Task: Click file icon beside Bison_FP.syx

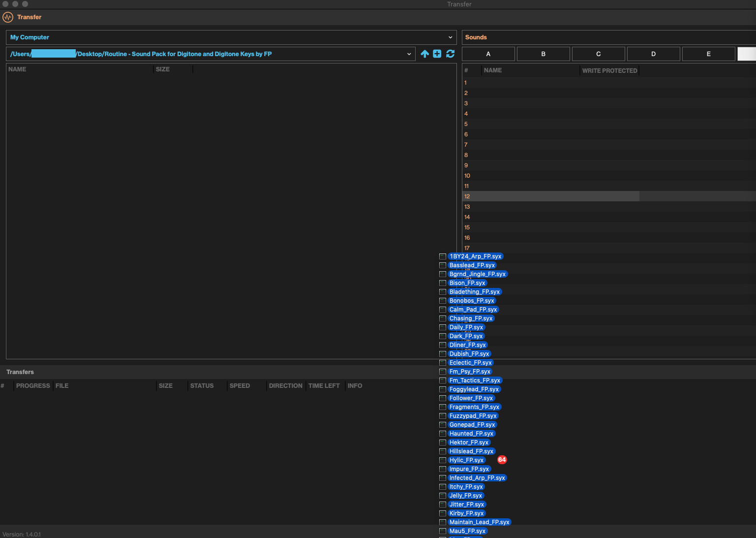Action: point(443,283)
